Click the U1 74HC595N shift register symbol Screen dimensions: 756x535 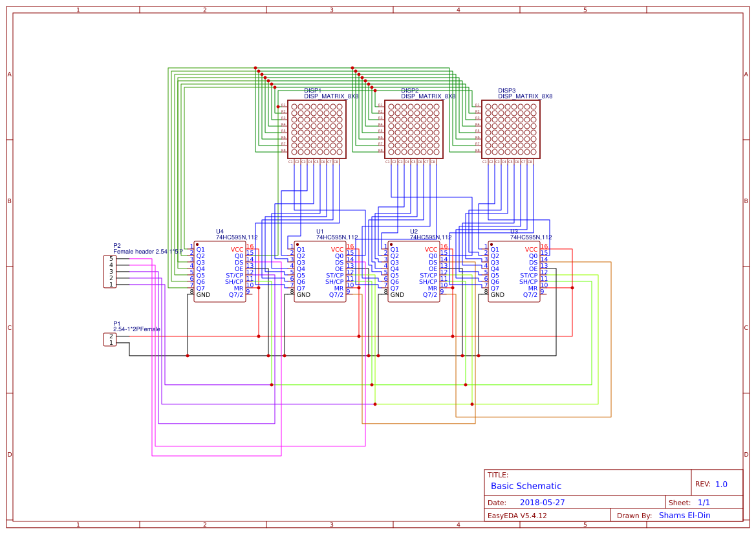[320, 272]
